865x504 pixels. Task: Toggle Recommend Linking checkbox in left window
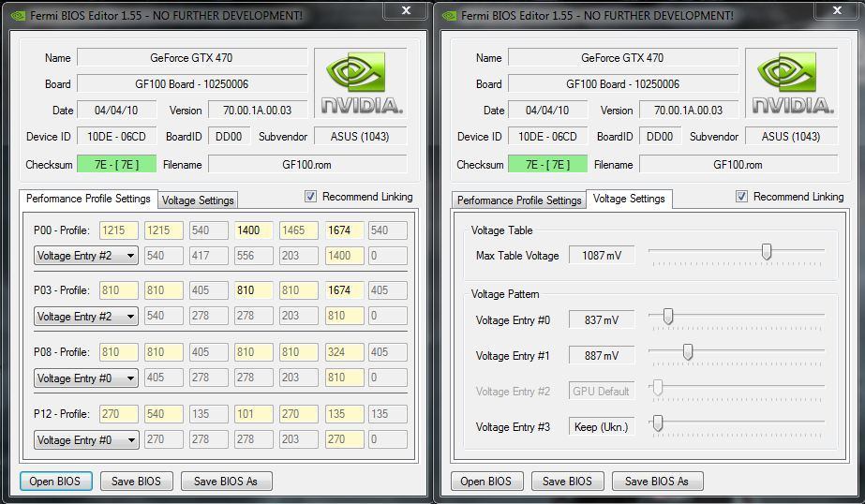(310, 197)
